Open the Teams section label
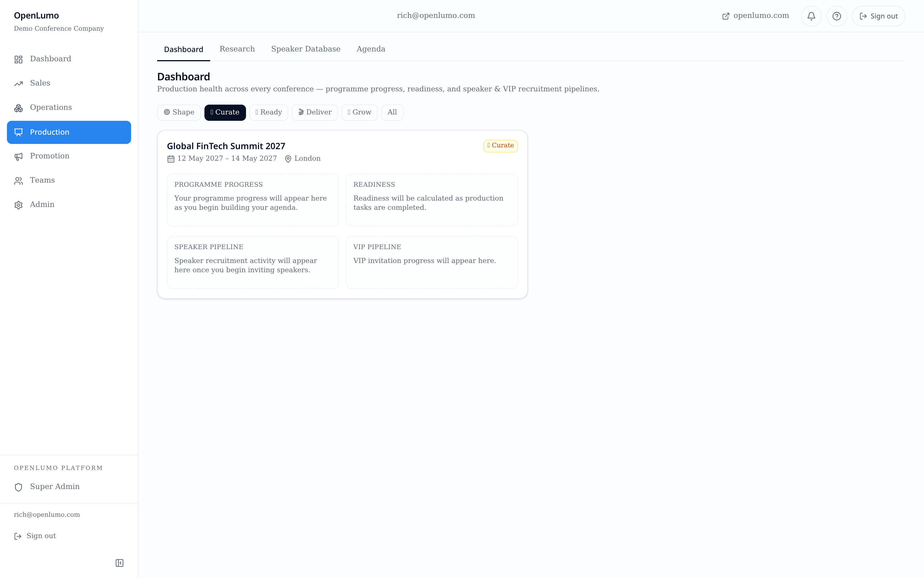 click(42, 180)
